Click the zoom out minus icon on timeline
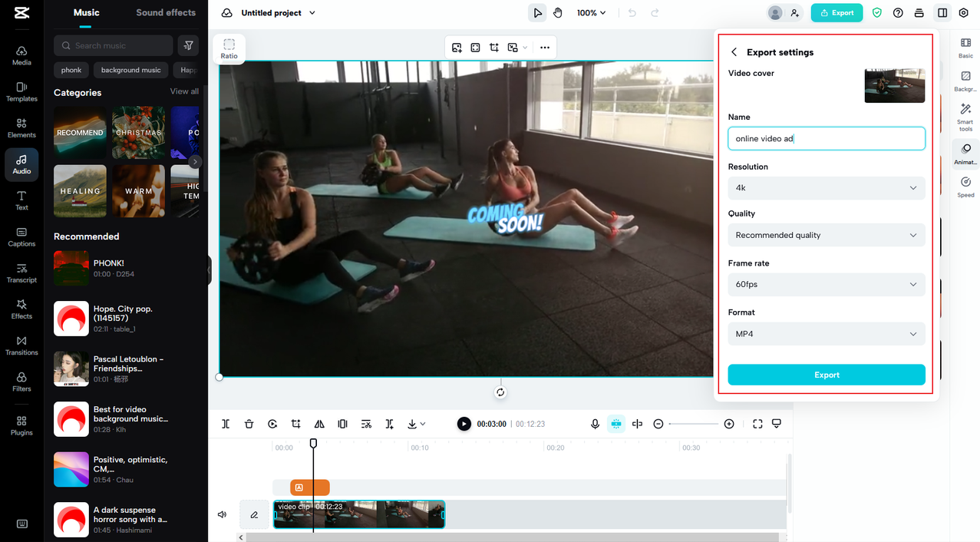The image size is (980, 542). (658, 424)
